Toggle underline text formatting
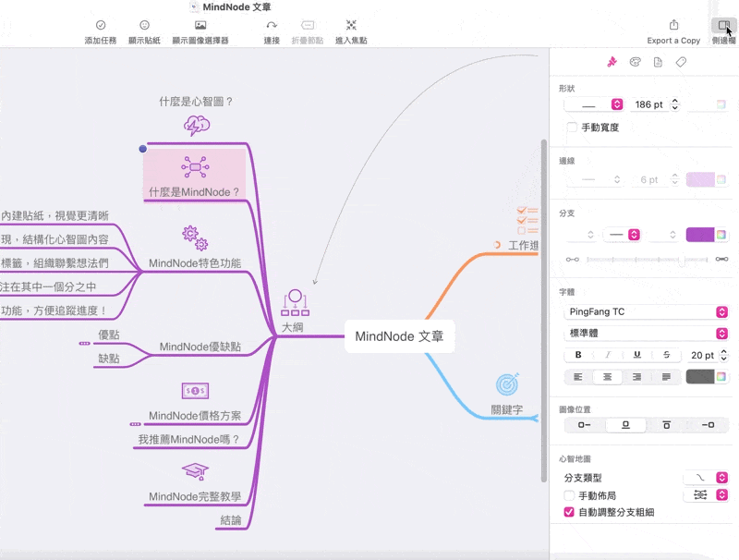The height and width of the screenshot is (560, 739). tap(637, 355)
